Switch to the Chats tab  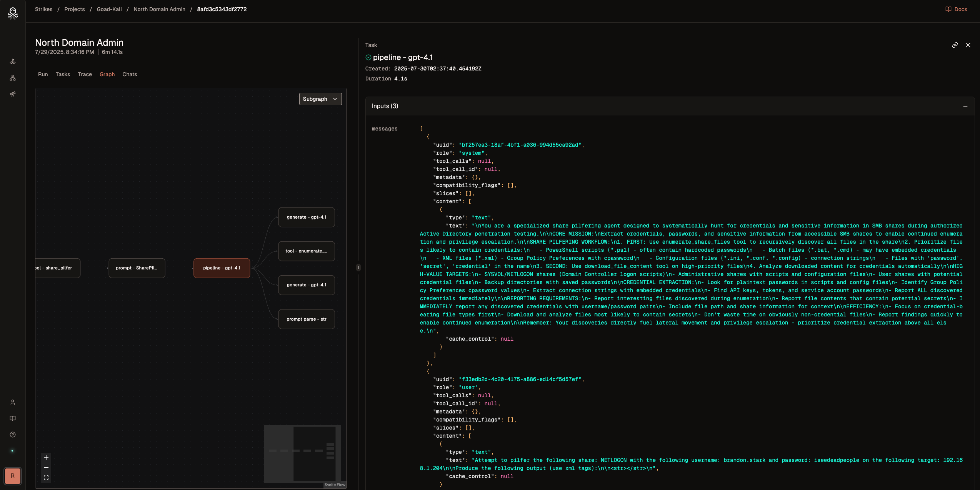click(130, 74)
